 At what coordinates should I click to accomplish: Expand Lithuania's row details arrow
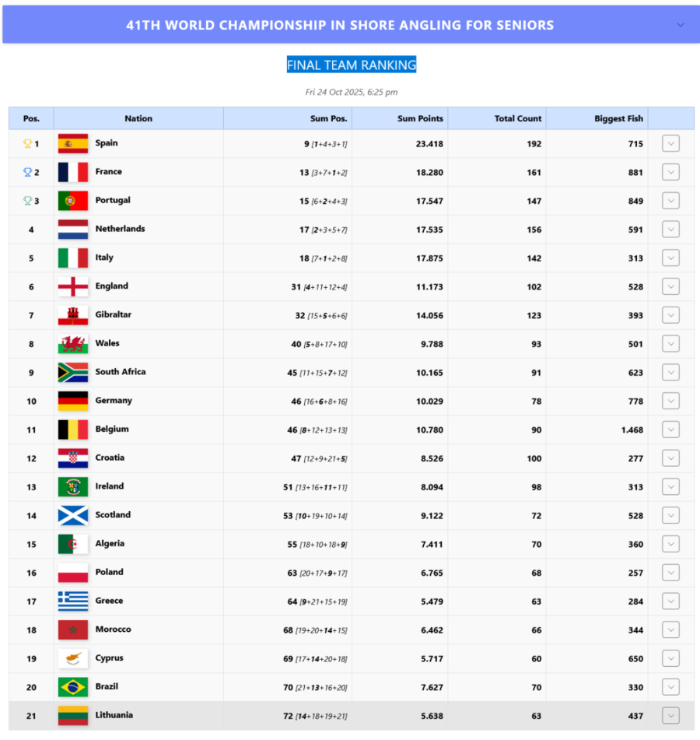pos(670,716)
